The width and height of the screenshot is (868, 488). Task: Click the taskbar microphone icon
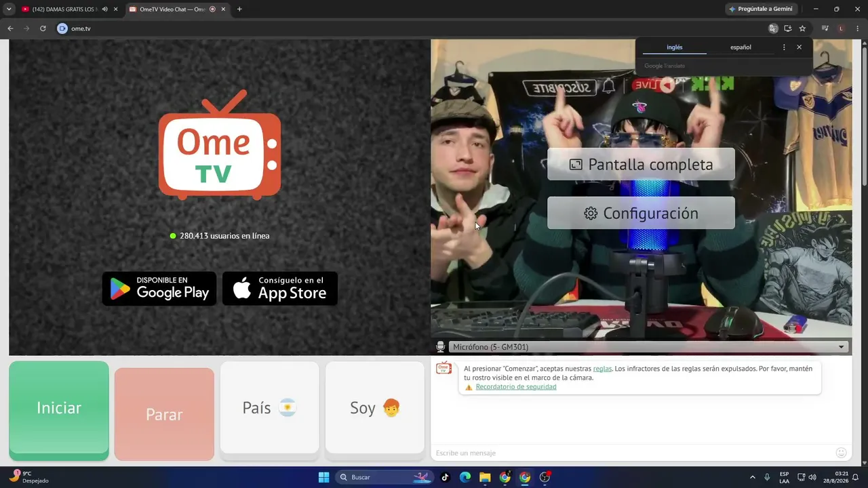(767, 477)
